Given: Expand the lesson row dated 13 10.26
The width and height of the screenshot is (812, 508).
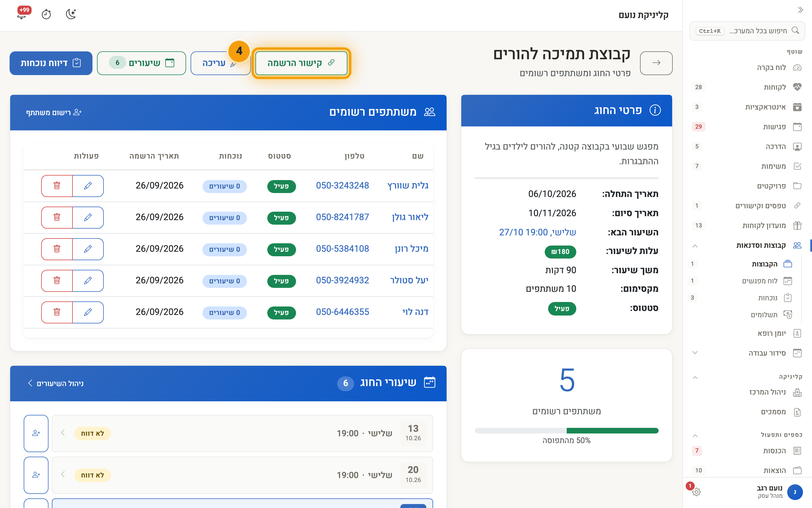Looking at the screenshot, I should point(242,433).
